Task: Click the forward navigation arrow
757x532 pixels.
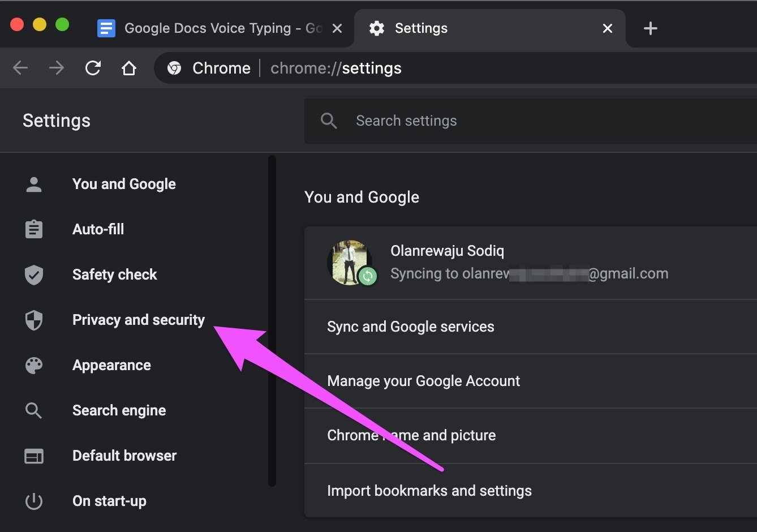Action: tap(57, 68)
